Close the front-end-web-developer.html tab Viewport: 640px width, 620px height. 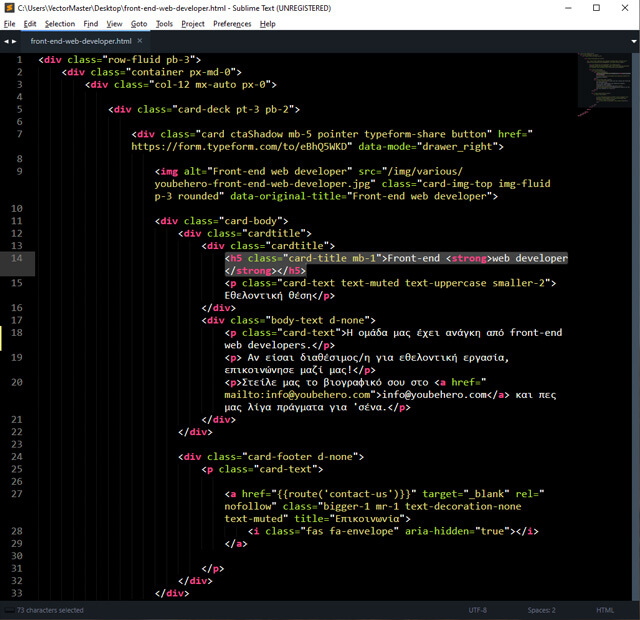point(140,41)
